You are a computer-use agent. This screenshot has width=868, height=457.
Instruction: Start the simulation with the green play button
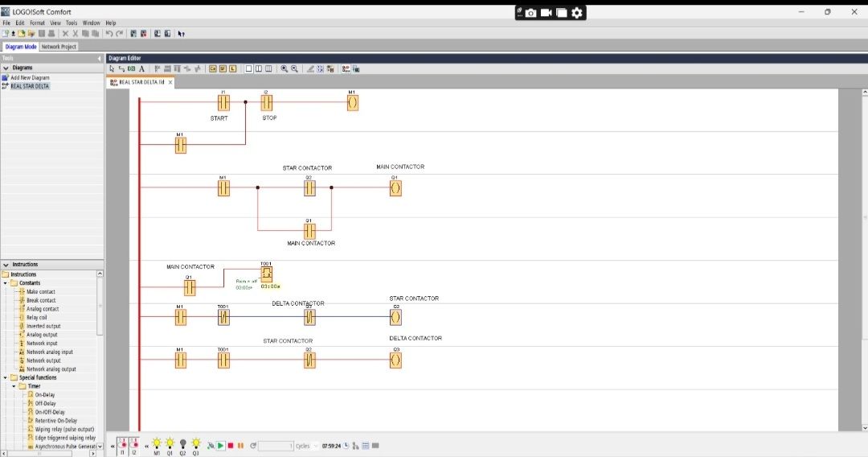pos(220,446)
